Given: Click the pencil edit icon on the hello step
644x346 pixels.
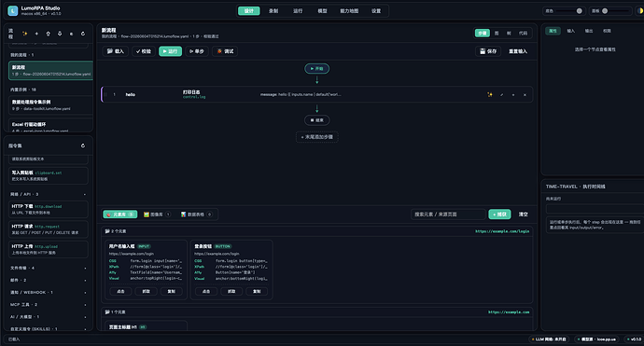Looking at the screenshot, I should click(x=501, y=95).
